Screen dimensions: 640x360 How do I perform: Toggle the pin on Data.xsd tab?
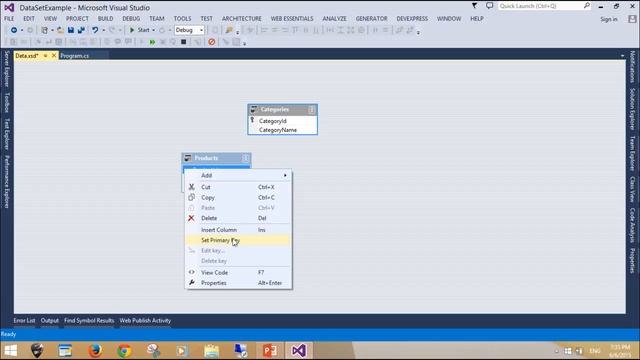[x=45, y=56]
